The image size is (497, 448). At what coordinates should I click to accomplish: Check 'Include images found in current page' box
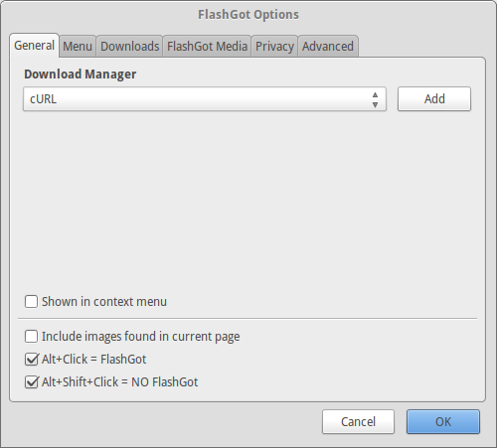(31, 337)
